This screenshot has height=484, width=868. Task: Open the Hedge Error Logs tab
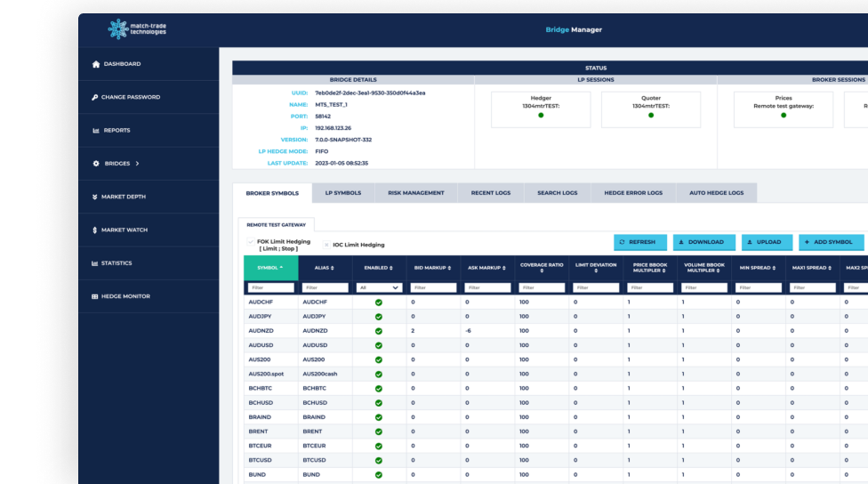633,193
